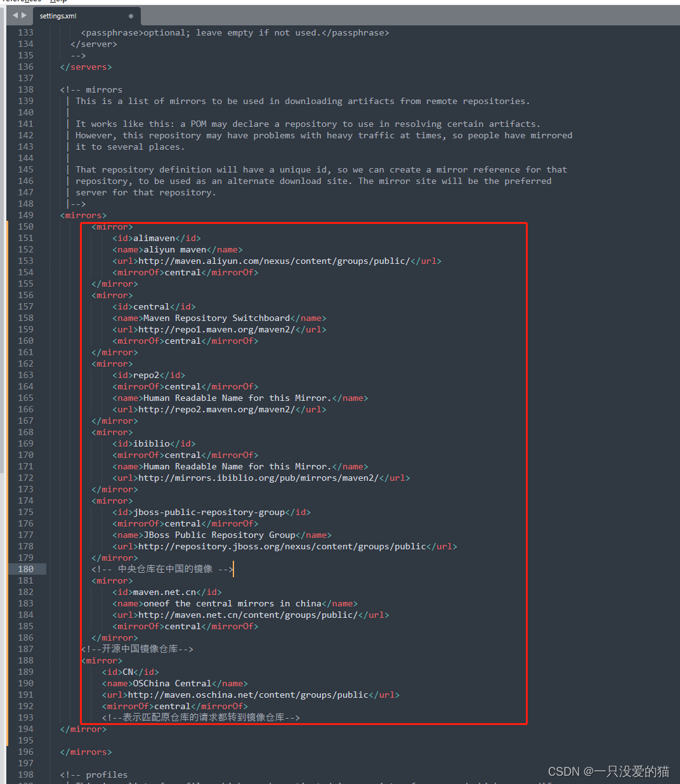680x784 pixels.
Task: Click the 表示匹配原仓库 comment line
Action: click(x=201, y=717)
